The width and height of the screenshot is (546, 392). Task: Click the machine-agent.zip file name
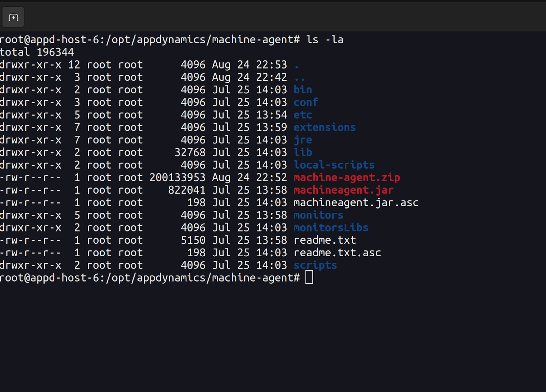(x=347, y=178)
